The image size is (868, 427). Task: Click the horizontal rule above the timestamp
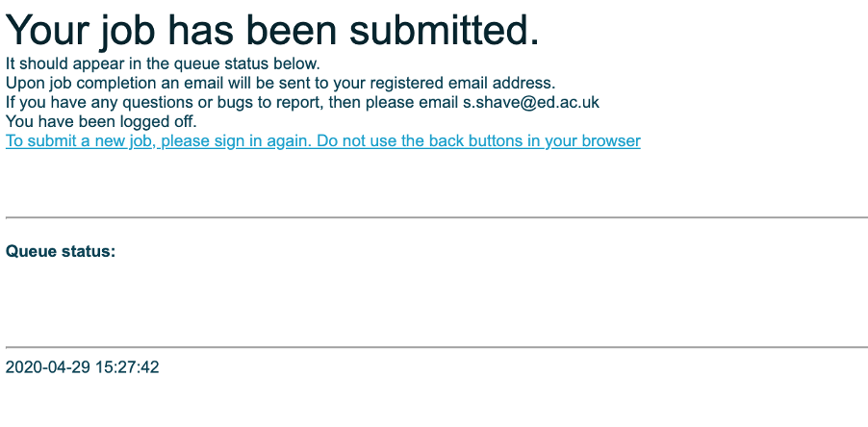pos(437,347)
